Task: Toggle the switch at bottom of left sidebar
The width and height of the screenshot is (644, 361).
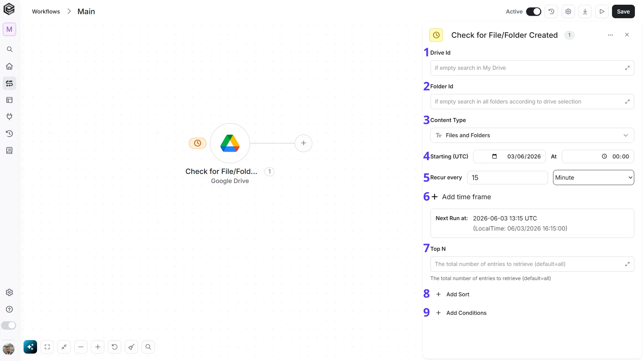Action: pyautogui.click(x=9, y=325)
